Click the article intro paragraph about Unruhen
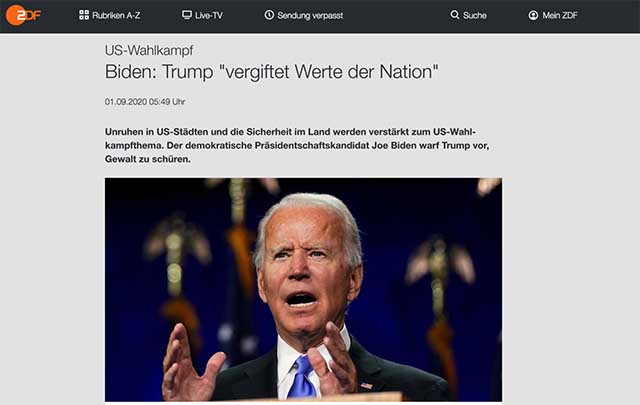The image size is (640, 405). [x=297, y=145]
